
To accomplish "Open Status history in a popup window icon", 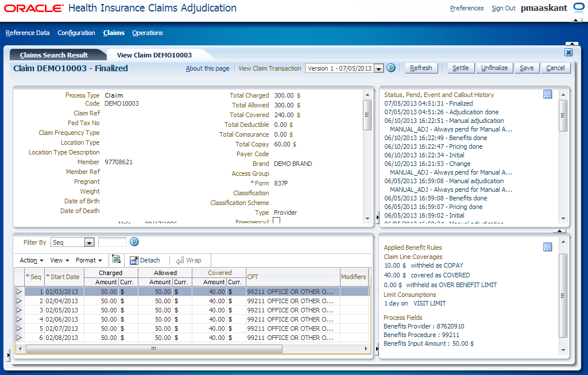I will 547,94.
